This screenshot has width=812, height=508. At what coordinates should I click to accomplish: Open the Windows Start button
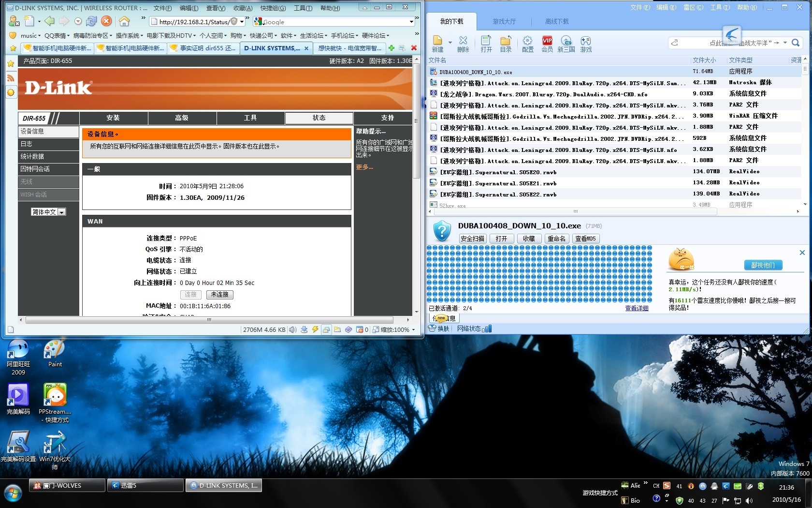[13, 493]
